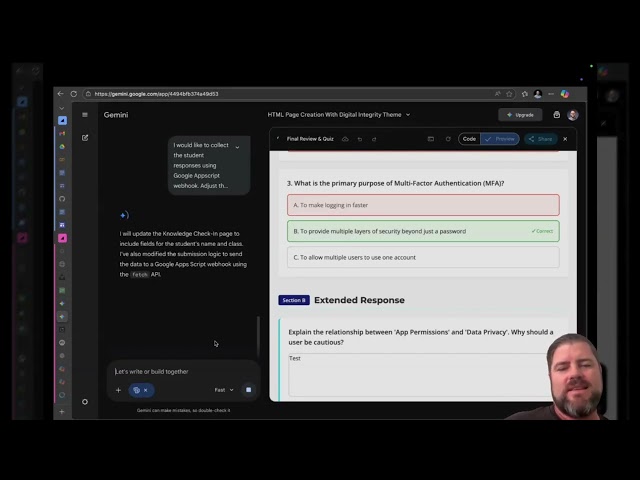Close the canvas panel with X

pos(565,139)
